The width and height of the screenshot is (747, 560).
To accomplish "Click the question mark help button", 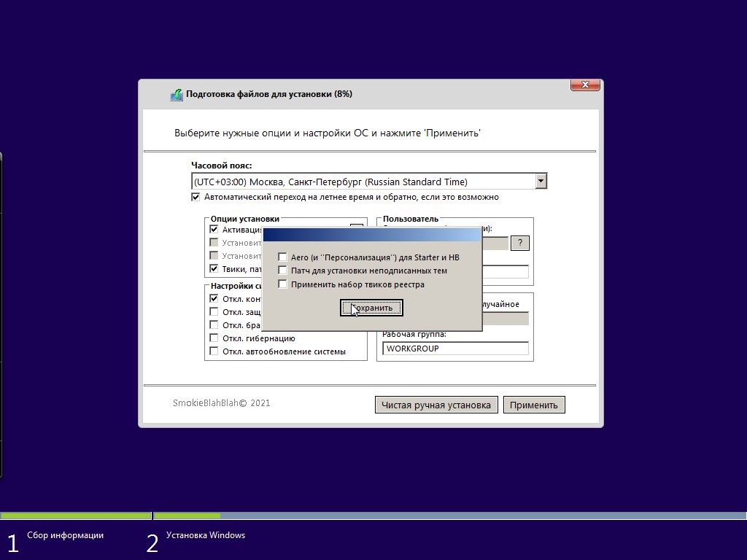I will pyautogui.click(x=519, y=243).
